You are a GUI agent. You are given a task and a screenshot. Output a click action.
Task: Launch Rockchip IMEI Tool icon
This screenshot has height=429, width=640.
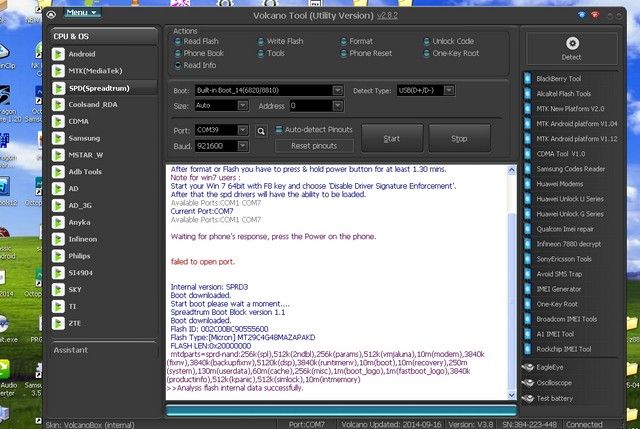(x=528, y=349)
